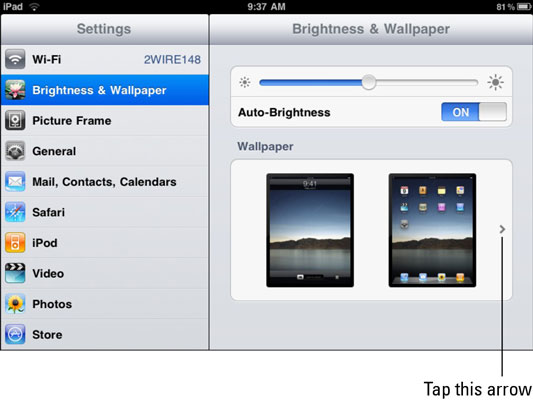The width and height of the screenshot is (533, 400).
Task: Tap the dim sun brightness icon
Action: point(245,82)
